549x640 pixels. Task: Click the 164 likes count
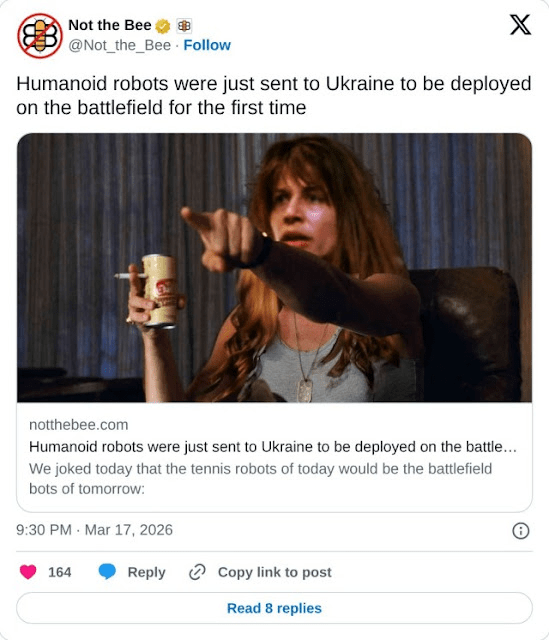click(60, 572)
